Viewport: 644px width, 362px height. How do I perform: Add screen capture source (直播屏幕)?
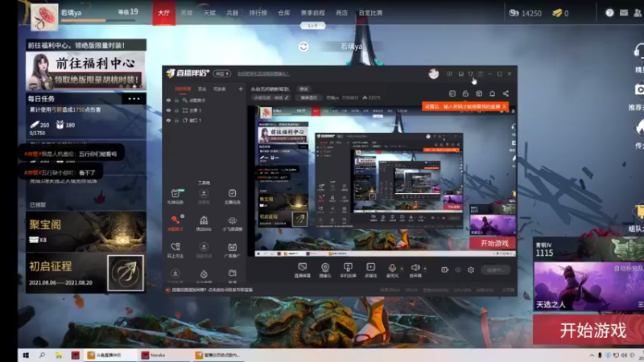pyautogui.click(x=303, y=270)
